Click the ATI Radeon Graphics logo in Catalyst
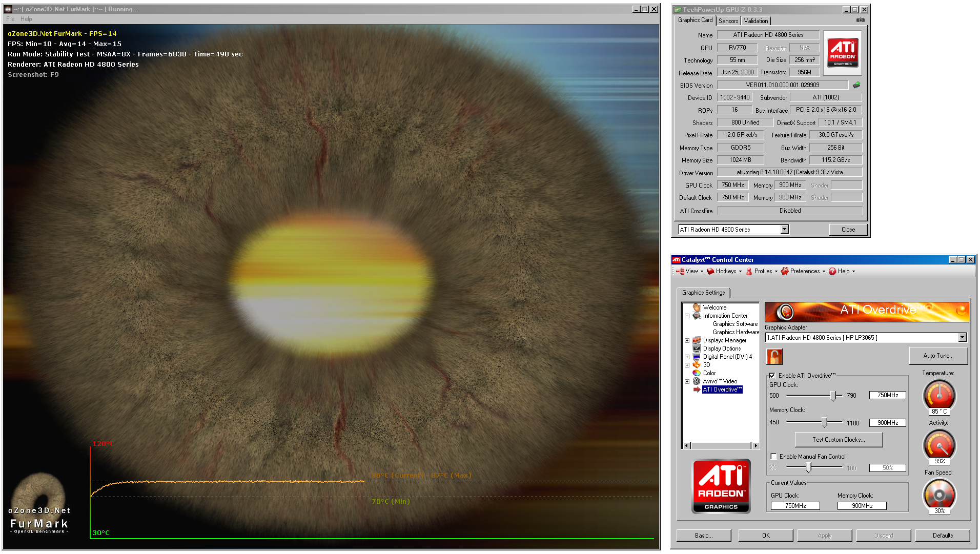The width and height of the screenshot is (980, 554). point(721,486)
